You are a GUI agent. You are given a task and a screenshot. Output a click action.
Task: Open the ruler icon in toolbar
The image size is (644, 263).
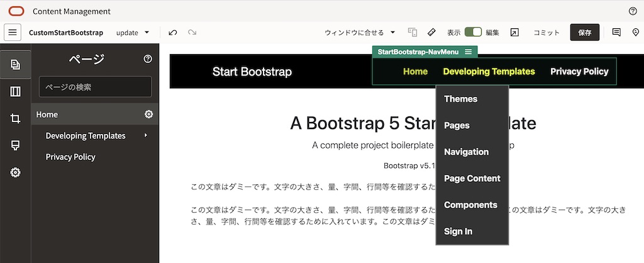pos(431,32)
